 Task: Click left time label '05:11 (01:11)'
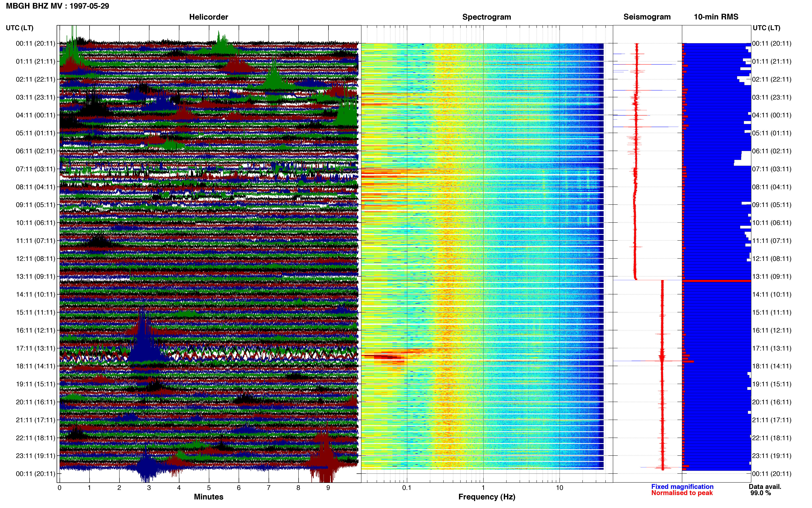point(36,133)
